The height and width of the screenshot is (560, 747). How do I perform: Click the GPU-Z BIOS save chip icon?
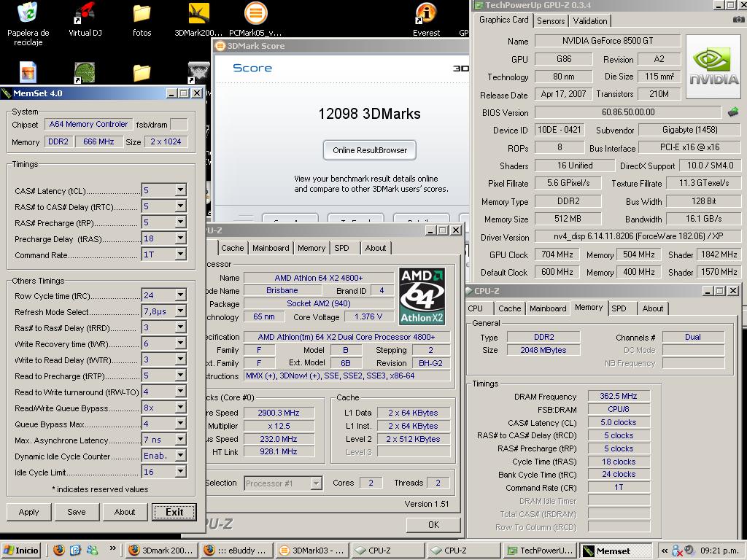(733, 112)
